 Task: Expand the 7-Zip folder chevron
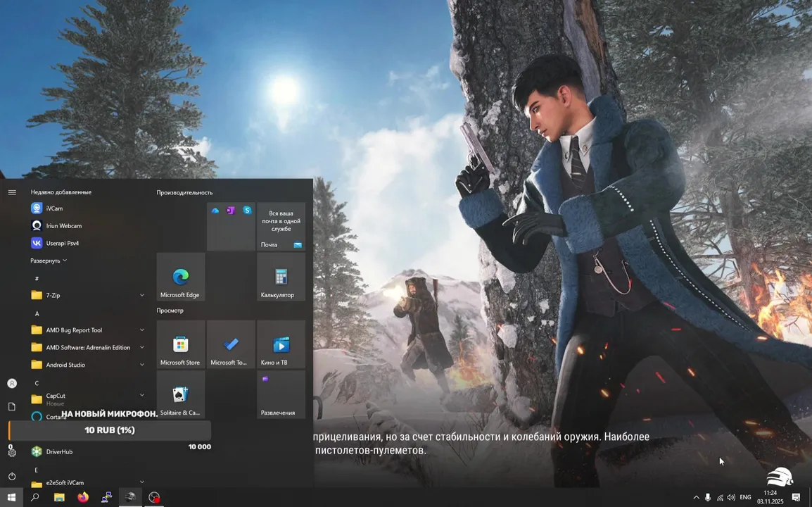[x=142, y=295]
